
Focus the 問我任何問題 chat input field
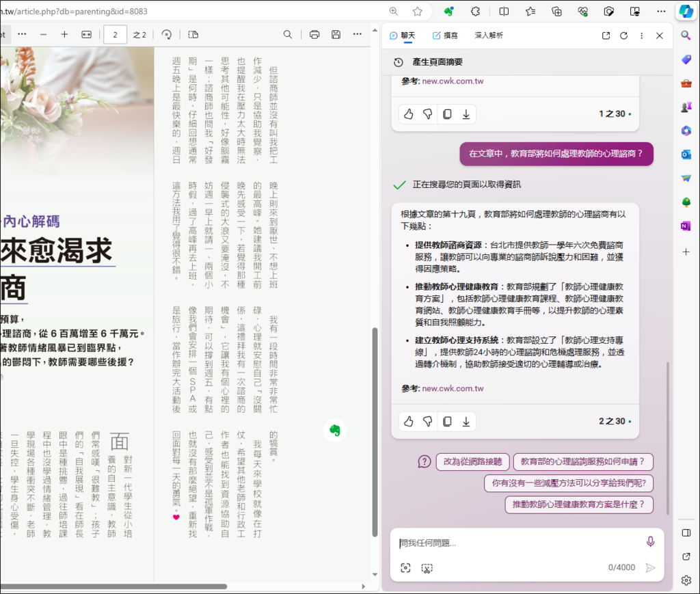coord(520,543)
